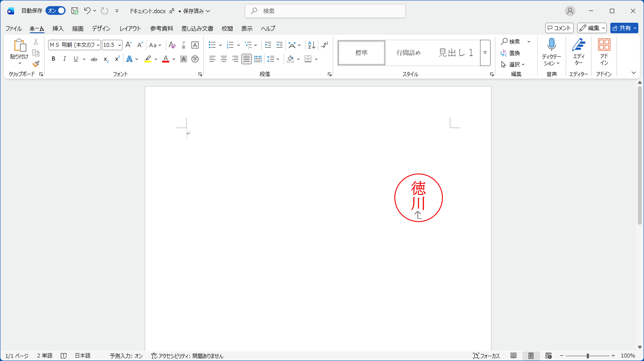Image resolution: width=644 pixels, height=361 pixels.
Task: Click the Format Painter brush icon
Action: click(36, 64)
